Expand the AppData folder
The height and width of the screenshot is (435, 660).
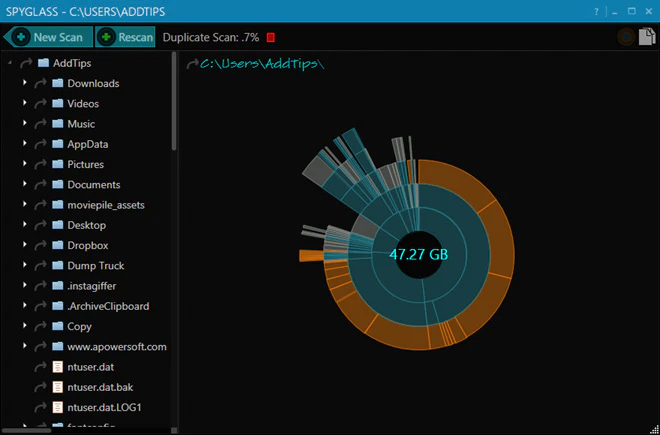[25, 143]
